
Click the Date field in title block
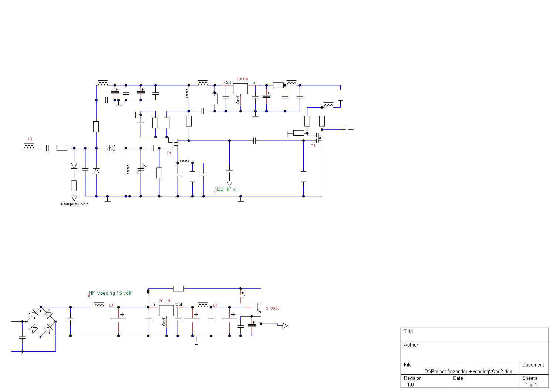[484, 381]
